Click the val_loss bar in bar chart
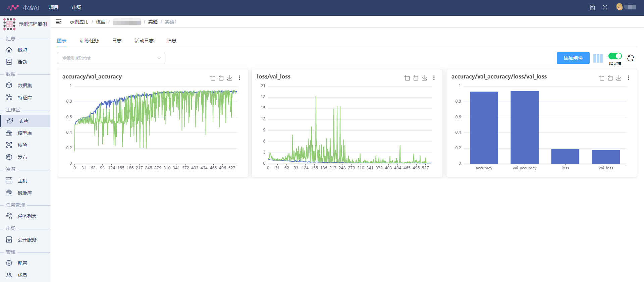The width and height of the screenshot is (644, 282). (606, 157)
